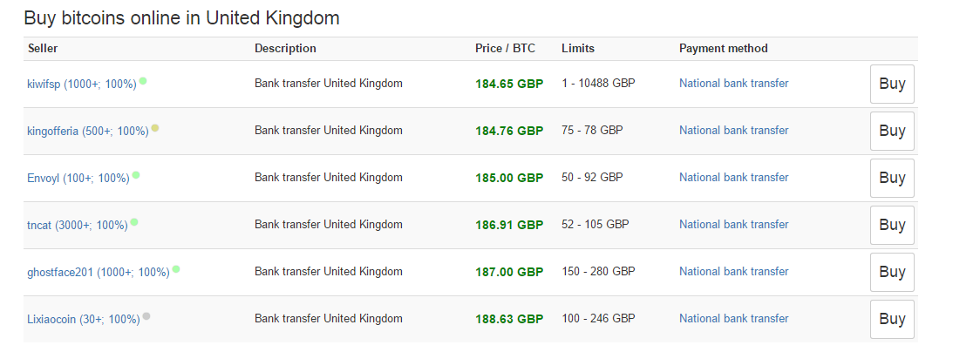Viewport: 980px width, 352px height.
Task: Open kiwifsp seller profile
Action: tap(82, 85)
